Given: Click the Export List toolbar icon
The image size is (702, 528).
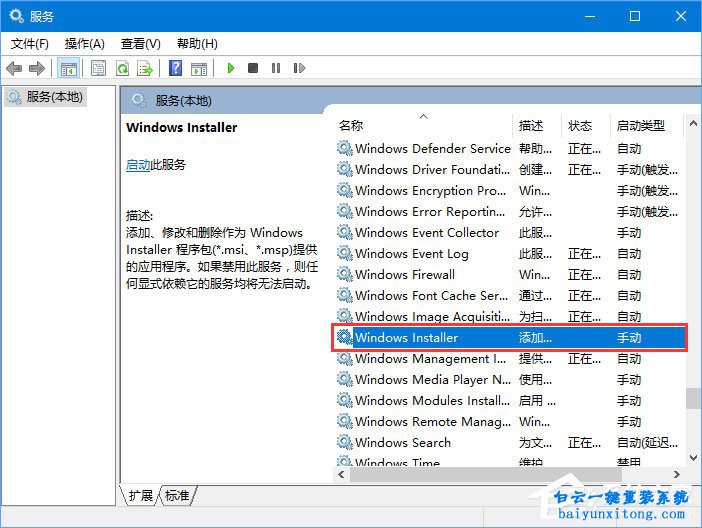Looking at the screenshot, I should 145,69.
